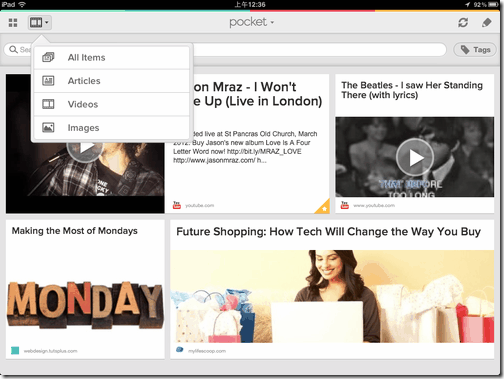
Task: Click YouTube icon on Beatles card
Action: pos(345,205)
